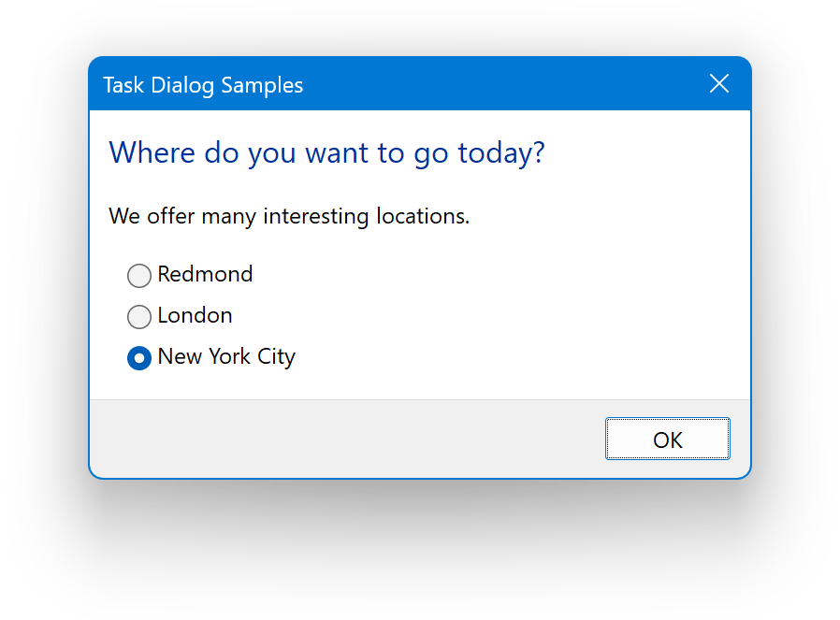Click the gray footer area left of OK

tap(346, 439)
